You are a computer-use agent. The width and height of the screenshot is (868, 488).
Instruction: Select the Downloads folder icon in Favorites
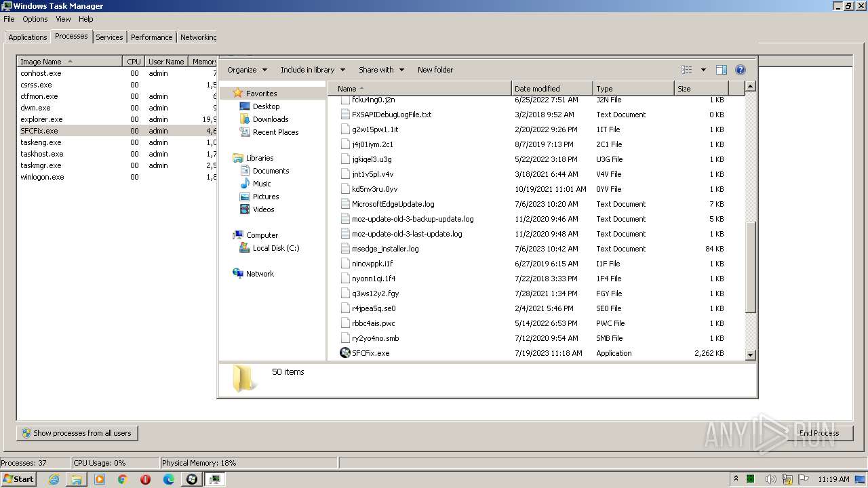coord(245,119)
